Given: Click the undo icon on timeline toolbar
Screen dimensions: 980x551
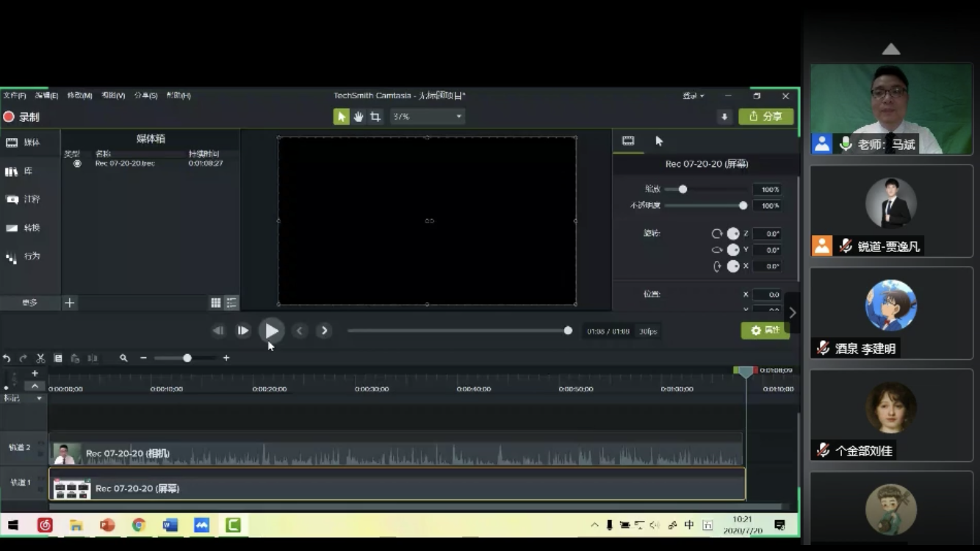Looking at the screenshot, I should [7, 359].
